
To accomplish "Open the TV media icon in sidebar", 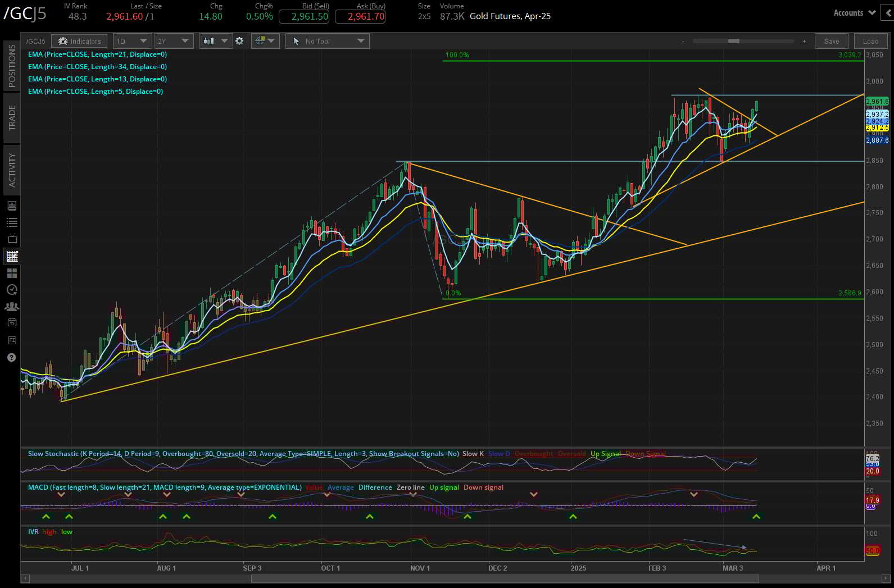I will click(x=12, y=239).
